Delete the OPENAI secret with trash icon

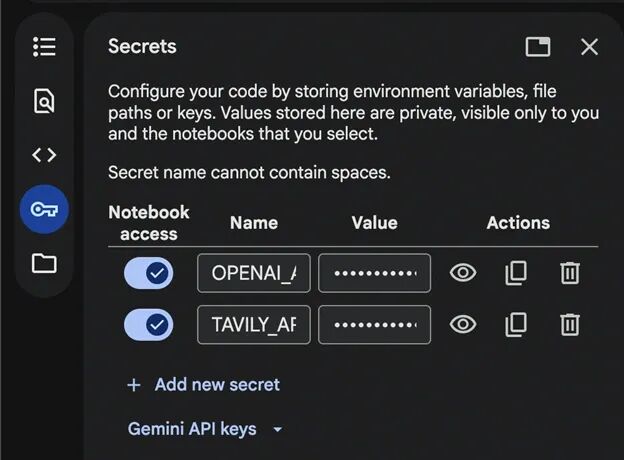[570, 273]
